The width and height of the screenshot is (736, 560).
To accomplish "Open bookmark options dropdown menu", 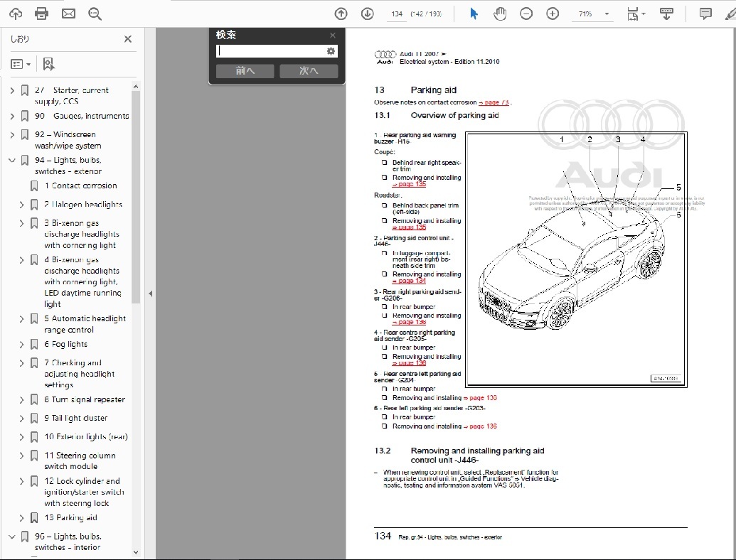I will coord(21,64).
